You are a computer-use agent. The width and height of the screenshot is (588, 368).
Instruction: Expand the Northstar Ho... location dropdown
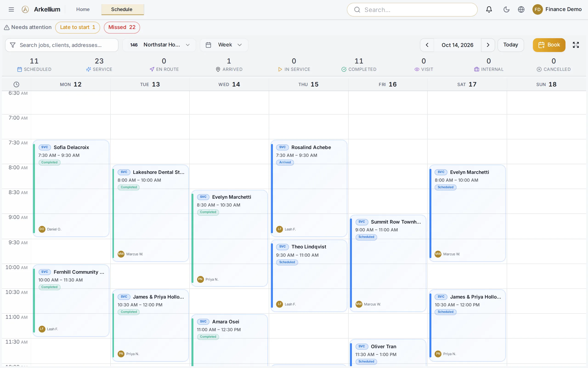click(x=159, y=45)
